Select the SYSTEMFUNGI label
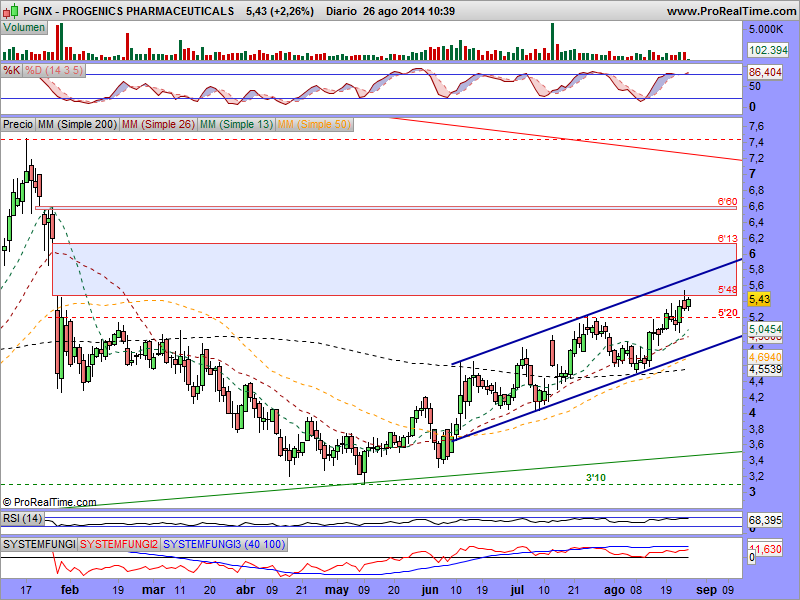The image size is (800, 600). (39, 544)
